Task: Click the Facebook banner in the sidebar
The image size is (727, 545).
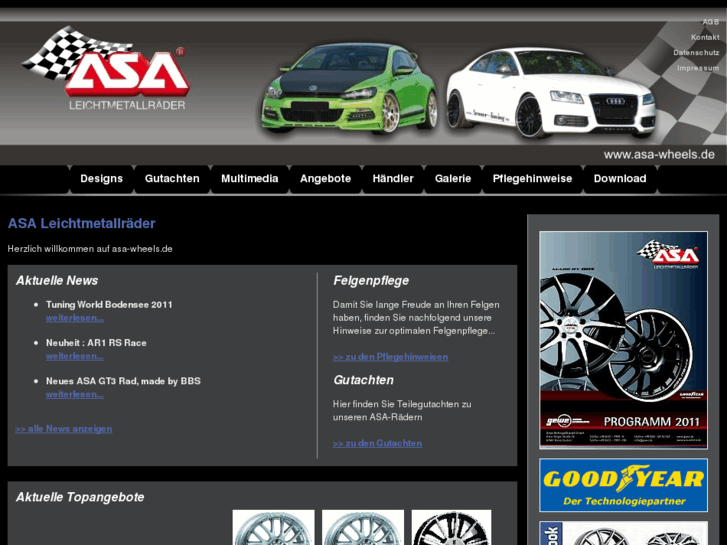Action: tap(624, 533)
